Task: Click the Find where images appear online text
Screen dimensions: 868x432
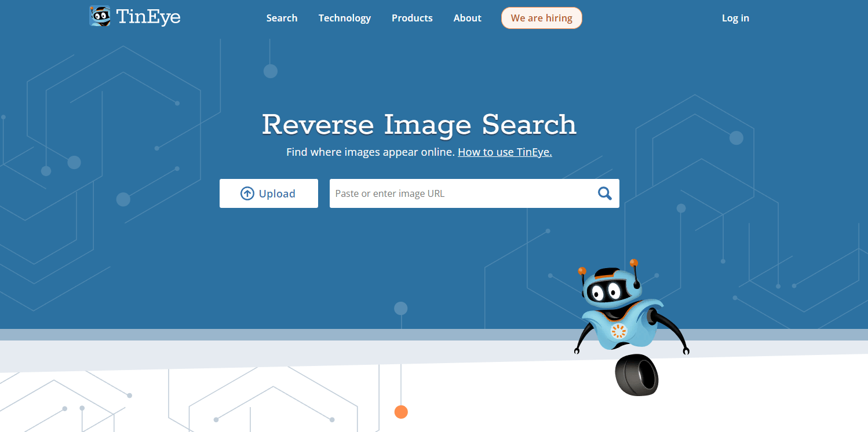Action: (370, 152)
